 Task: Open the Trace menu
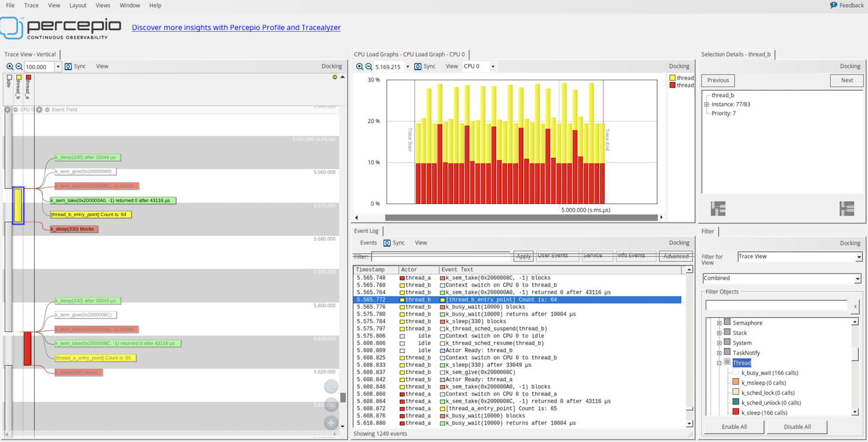(31, 5)
